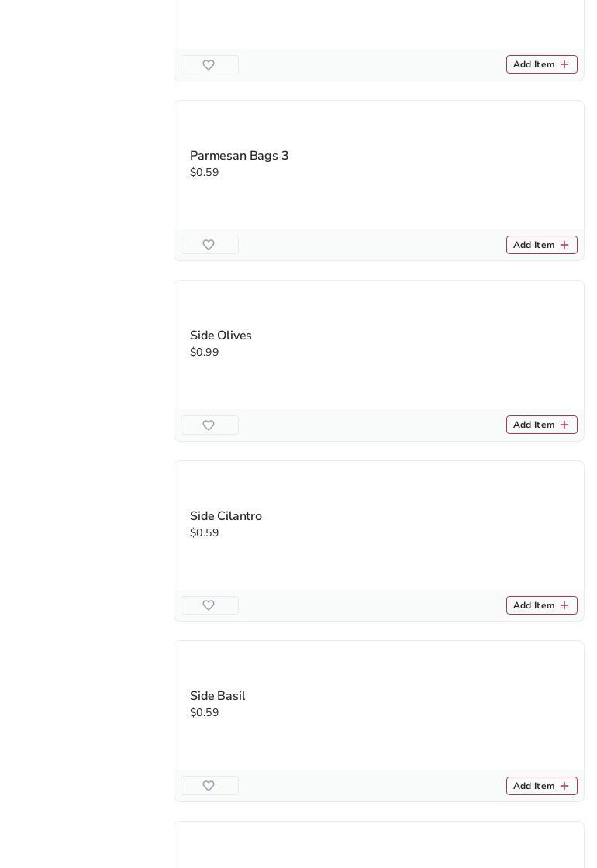
Task: Select the Side Olives item name
Action: [221, 336]
